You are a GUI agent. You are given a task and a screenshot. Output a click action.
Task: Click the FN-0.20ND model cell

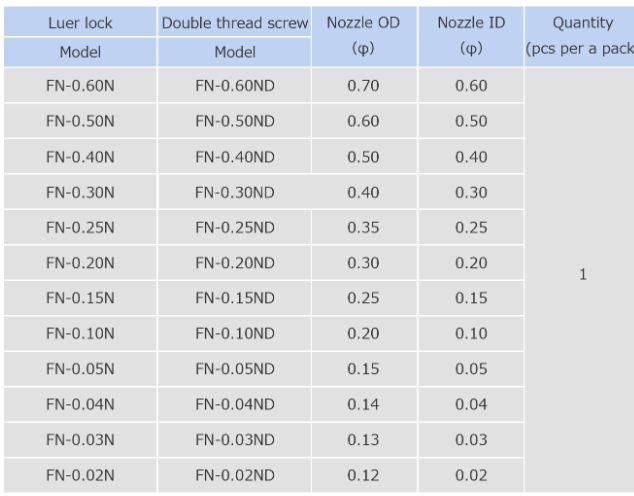tap(235, 263)
